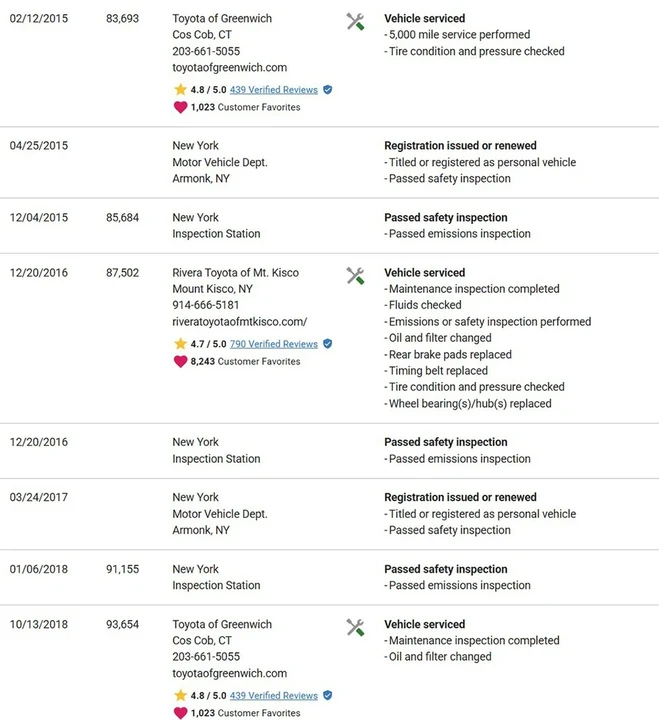Open 439 Verified Reviews link in 02/12/2015 entry
Screen dimensions: 659x720
[274, 90]
